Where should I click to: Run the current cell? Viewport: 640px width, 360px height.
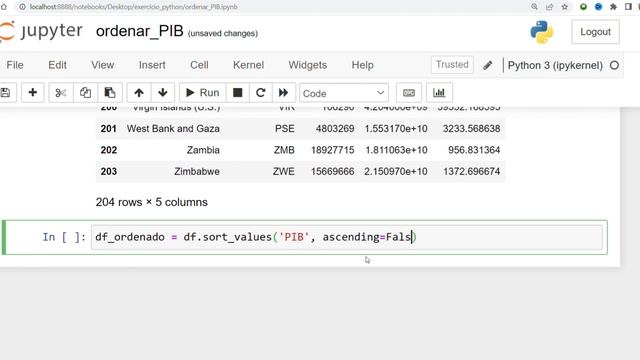pyautogui.click(x=202, y=93)
